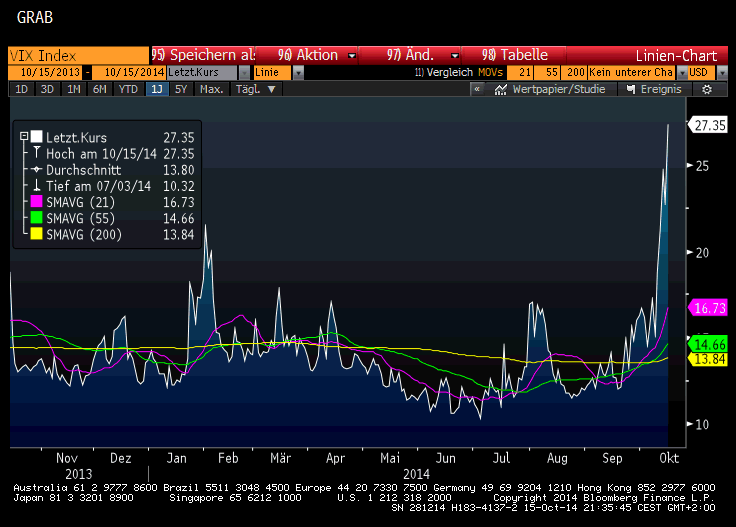Click the Speichern als button
Viewport: 736px width, 527px height.
tap(203, 55)
